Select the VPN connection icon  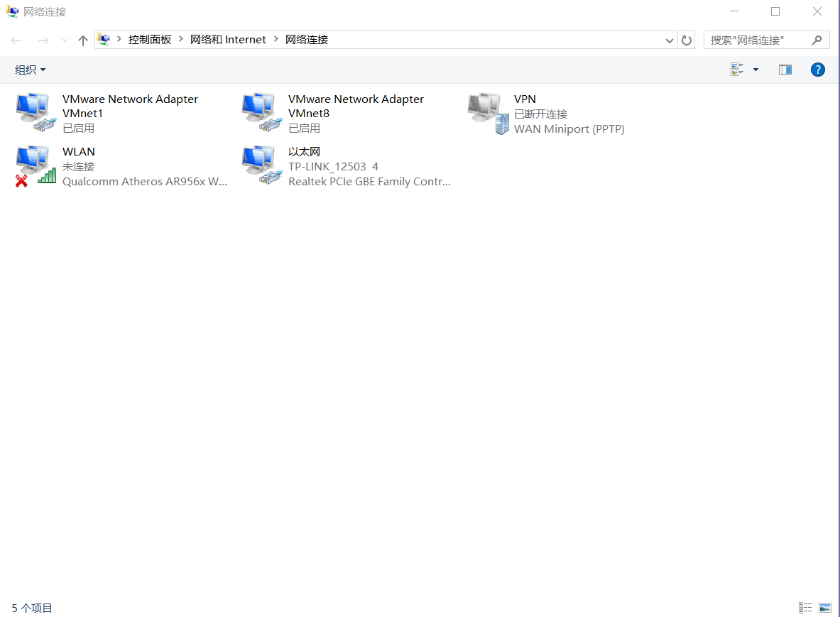pos(488,113)
